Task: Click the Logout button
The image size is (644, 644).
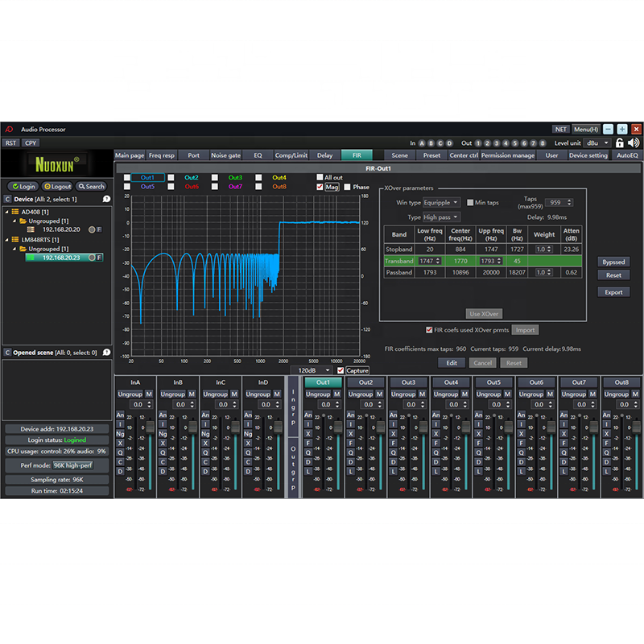Action: click(x=57, y=187)
